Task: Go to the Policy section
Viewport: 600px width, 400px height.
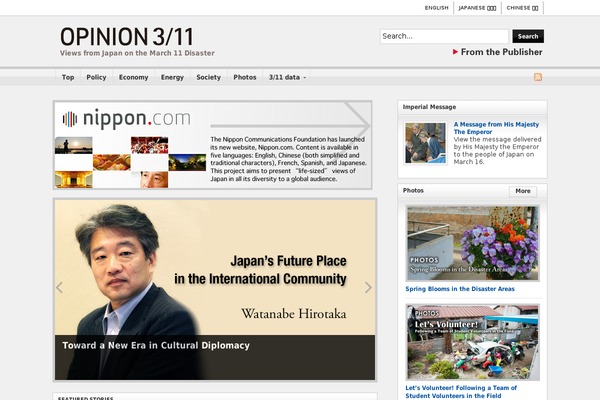Action: click(96, 77)
